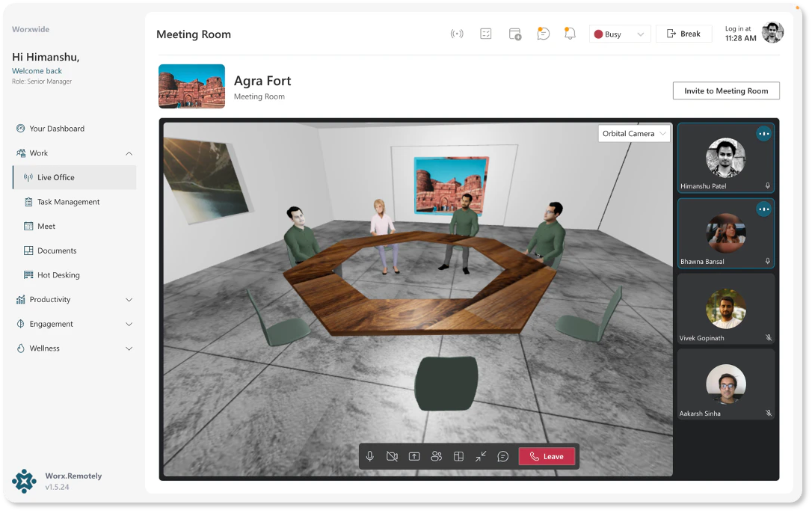This screenshot has width=812, height=513.
Task: Shrink the meeting view using the minimize icon
Action: (x=481, y=455)
